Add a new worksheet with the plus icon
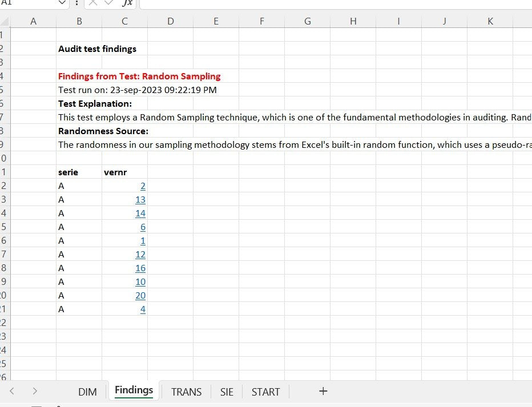The height and width of the screenshot is (407, 532). click(323, 392)
